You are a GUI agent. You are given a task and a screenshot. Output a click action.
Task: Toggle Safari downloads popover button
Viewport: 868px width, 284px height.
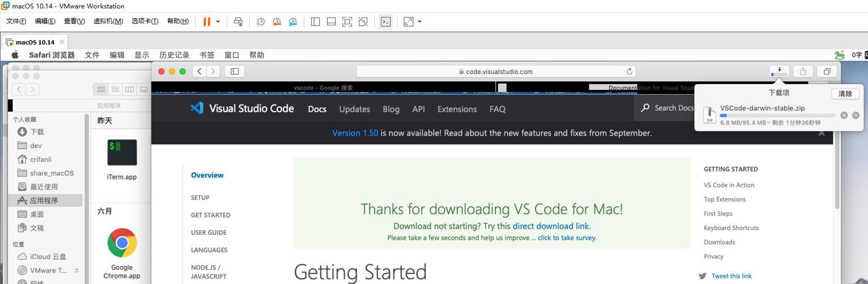[779, 71]
